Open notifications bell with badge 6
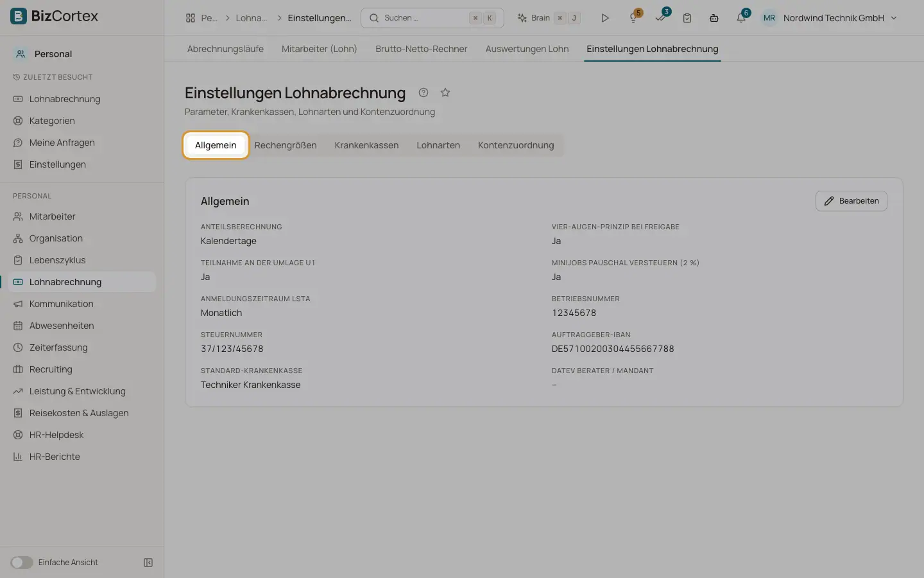The width and height of the screenshot is (924, 578). 741,18
